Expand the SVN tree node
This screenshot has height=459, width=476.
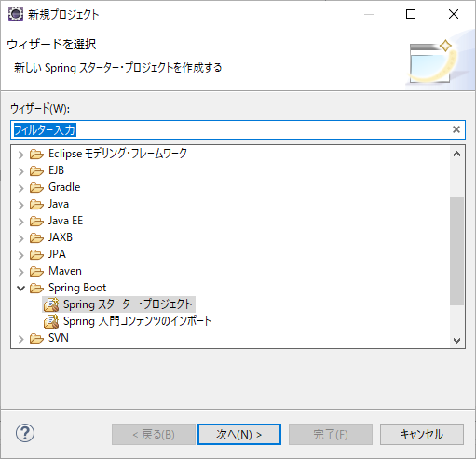(x=20, y=339)
